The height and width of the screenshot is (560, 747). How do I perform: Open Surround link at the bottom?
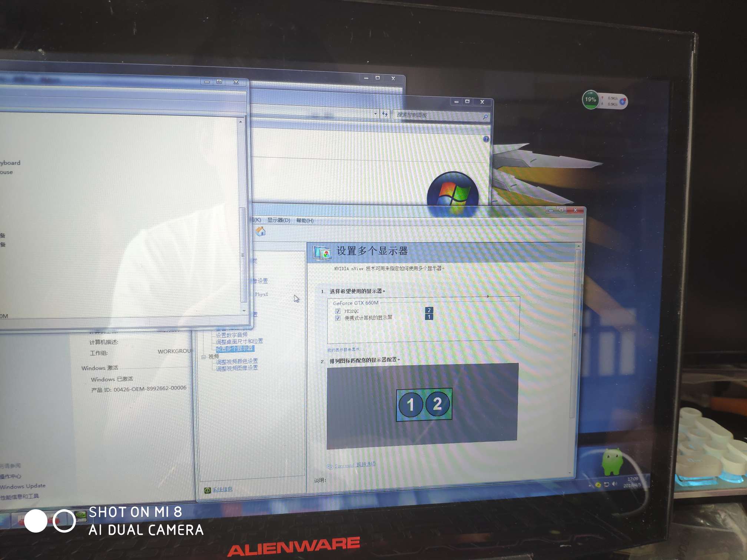tap(355, 464)
